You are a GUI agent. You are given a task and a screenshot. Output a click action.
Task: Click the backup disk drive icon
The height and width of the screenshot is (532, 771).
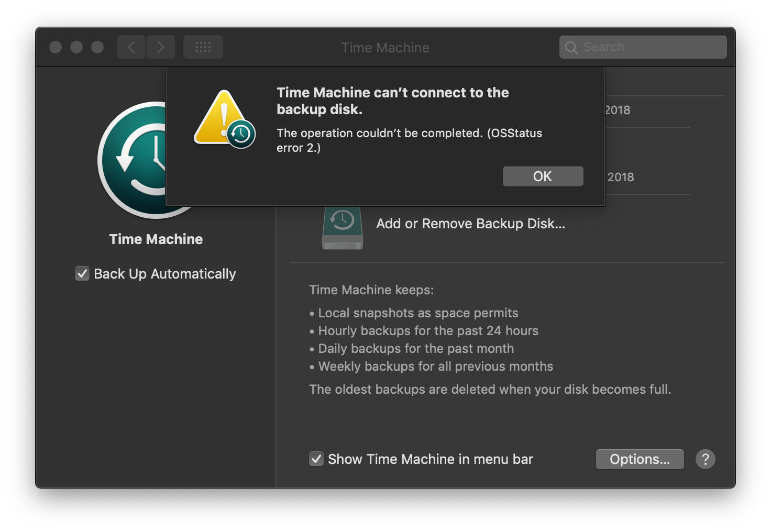tap(343, 227)
